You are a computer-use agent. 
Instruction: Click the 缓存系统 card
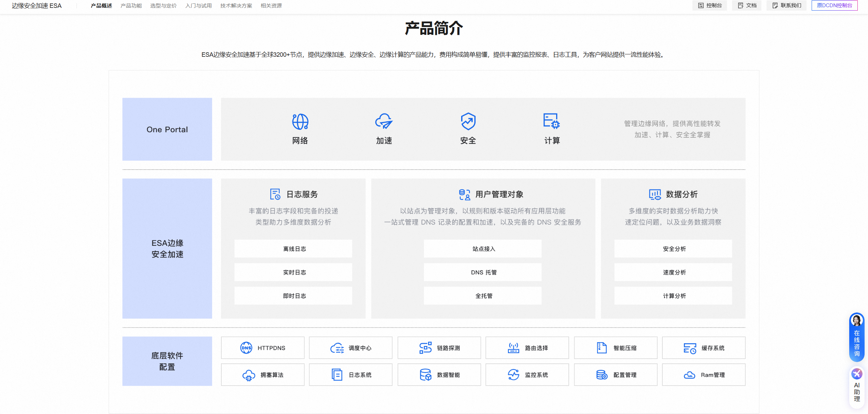[x=703, y=348]
